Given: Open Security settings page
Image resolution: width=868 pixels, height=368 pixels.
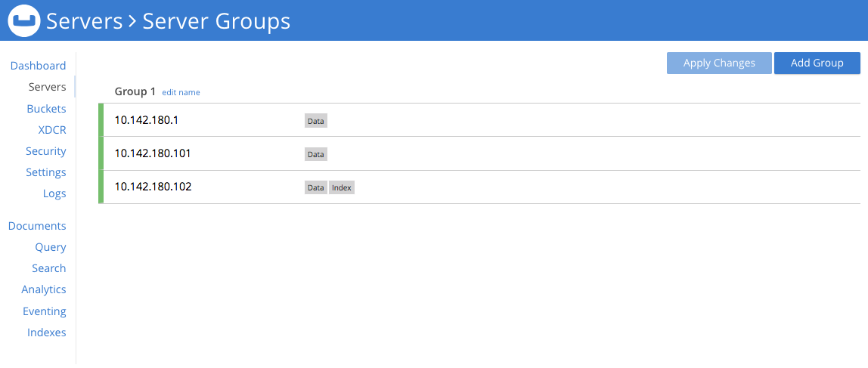Looking at the screenshot, I should click(x=45, y=151).
